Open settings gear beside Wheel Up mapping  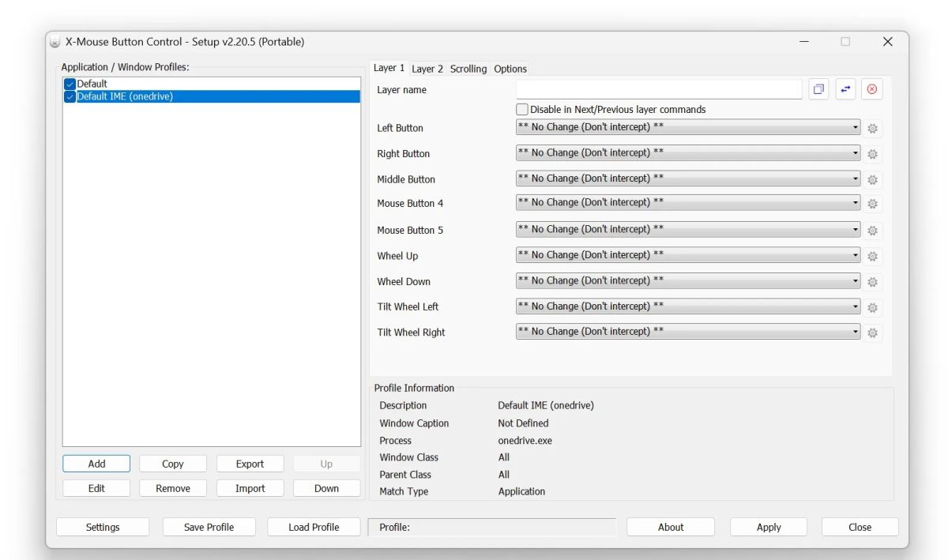pos(872,255)
